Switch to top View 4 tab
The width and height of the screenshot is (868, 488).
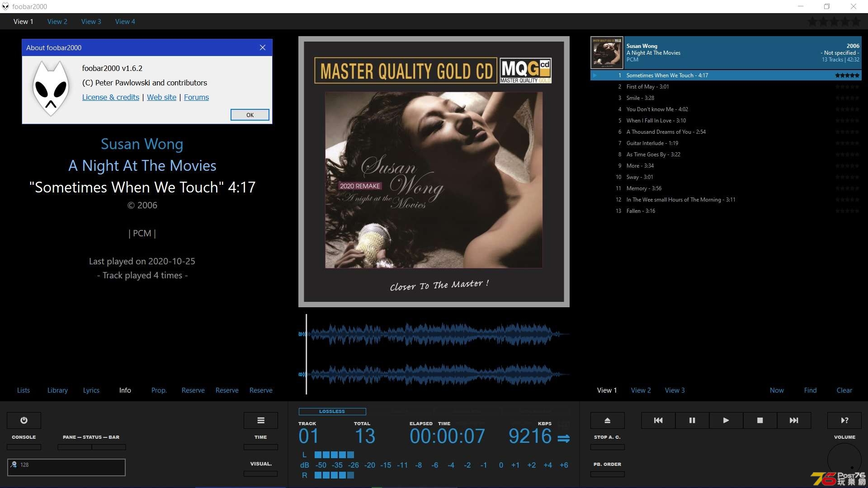pos(125,21)
